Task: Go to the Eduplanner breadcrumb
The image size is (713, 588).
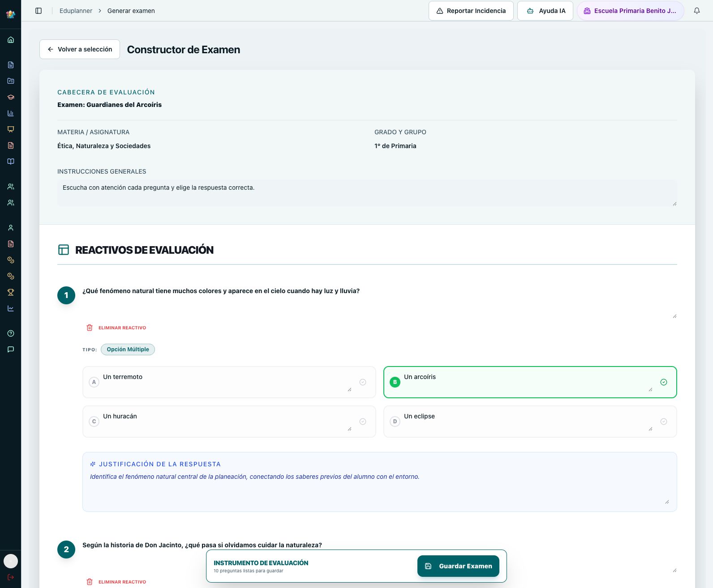Action: pyautogui.click(x=76, y=11)
